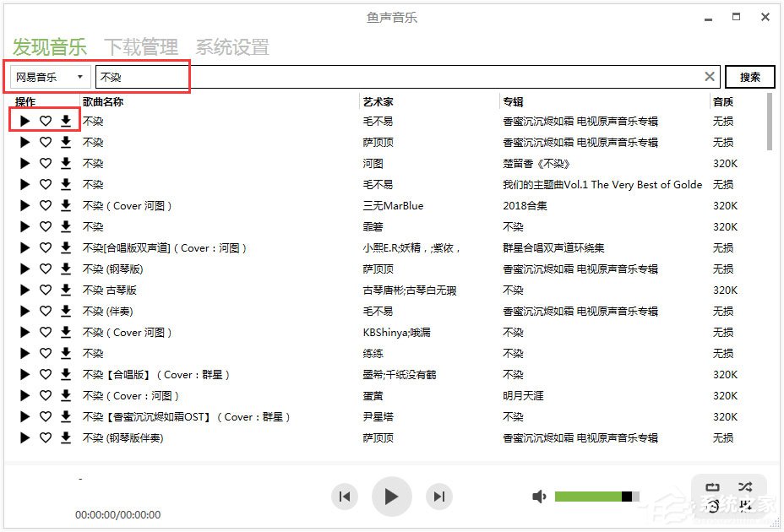Click the lyrics icon at bottom right
This screenshot has width=784, height=532.
point(744,507)
